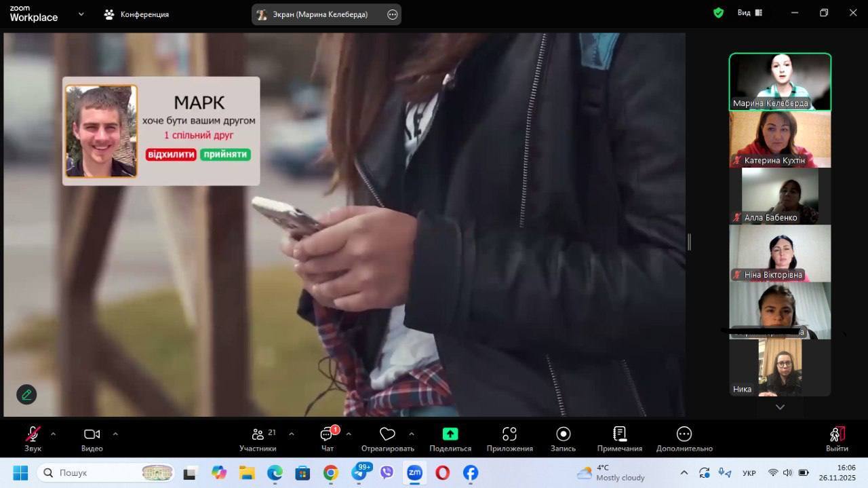Click the green encryption shield icon
The image size is (868, 488).
click(x=718, y=13)
